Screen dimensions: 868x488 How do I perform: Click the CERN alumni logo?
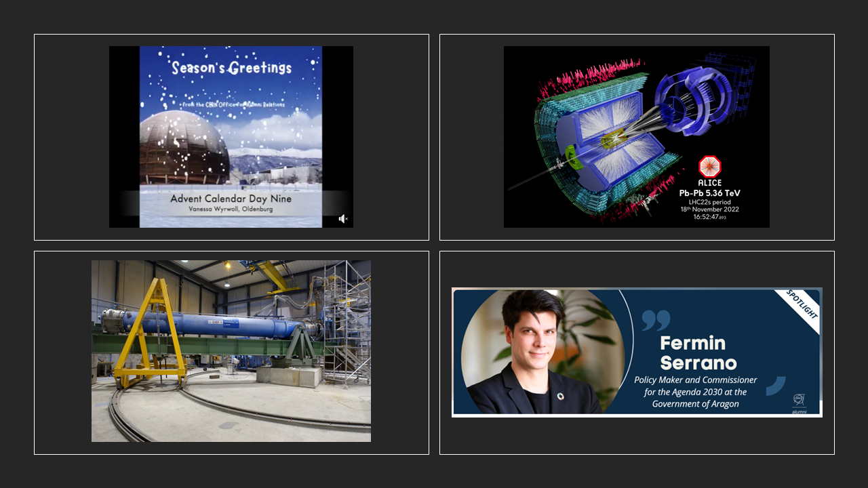click(x=800, y=402)
